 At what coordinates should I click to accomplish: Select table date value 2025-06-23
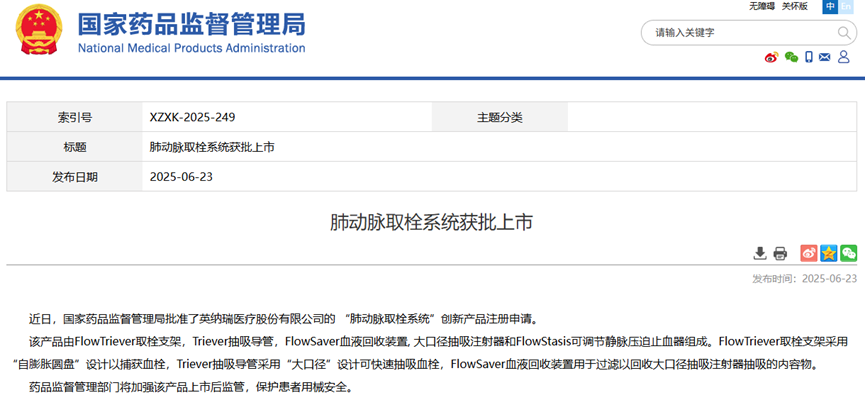click(181, 177)
